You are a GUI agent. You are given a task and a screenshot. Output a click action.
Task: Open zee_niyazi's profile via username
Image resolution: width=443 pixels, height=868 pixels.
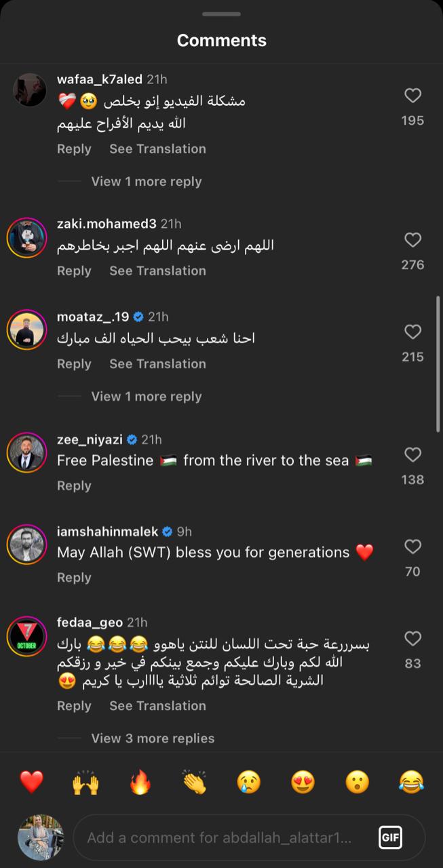click(90, 439)
